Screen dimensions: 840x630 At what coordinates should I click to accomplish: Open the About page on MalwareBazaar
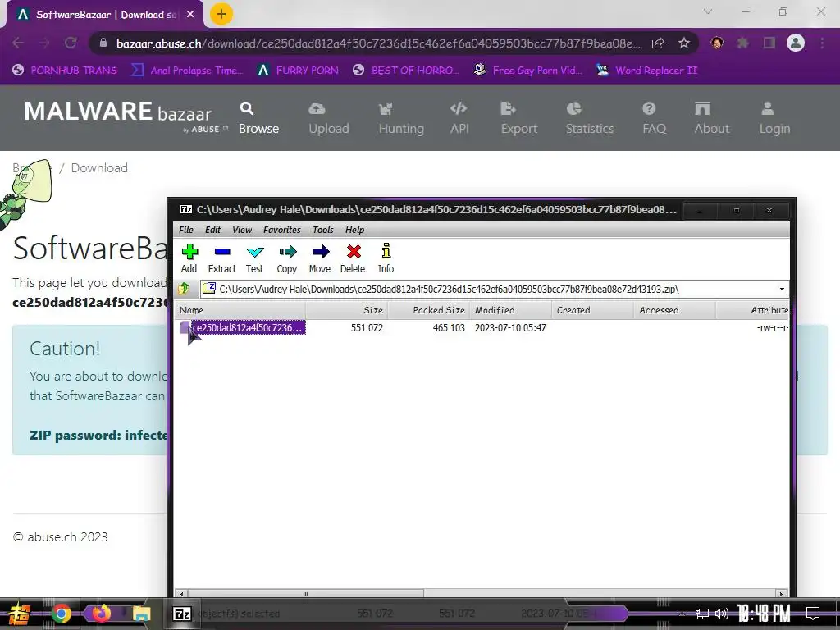[711, 118]
